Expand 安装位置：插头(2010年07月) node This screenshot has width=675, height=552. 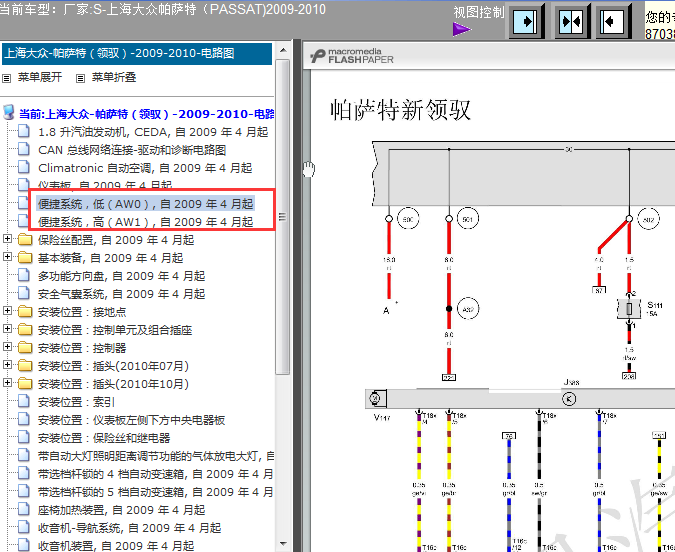(x=7, y=365)
